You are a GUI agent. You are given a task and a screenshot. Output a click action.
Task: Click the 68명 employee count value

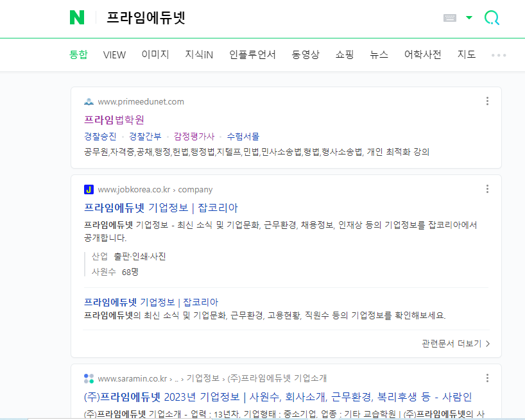tap(130, 272)
